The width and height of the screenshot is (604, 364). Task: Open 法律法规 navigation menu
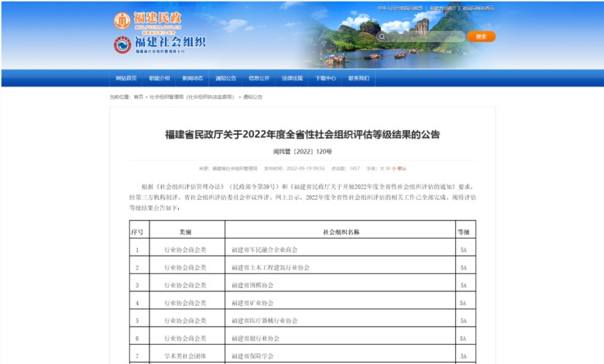point(292,78)
